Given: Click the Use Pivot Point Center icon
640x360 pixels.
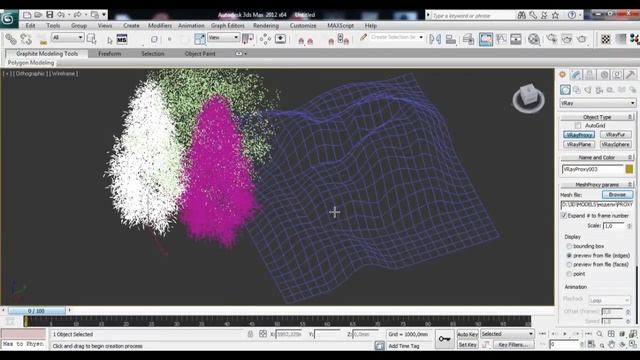Looking at the screenshot, I should [x=248, y=39].
